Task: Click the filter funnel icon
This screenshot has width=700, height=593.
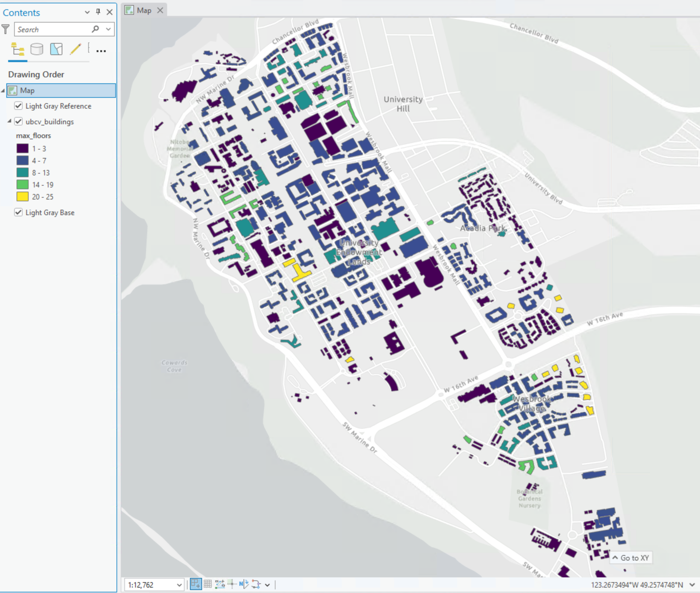Action: click(5, 29)
